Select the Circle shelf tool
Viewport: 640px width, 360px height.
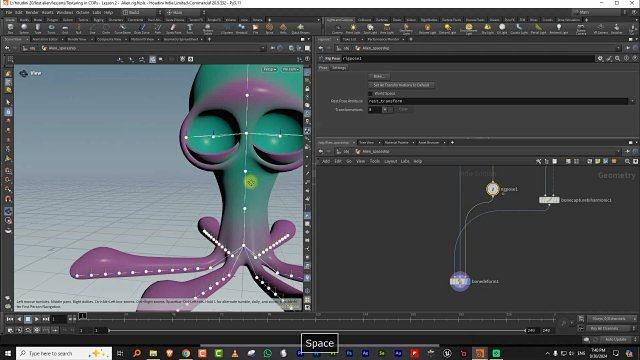click(x=106, y=29)
